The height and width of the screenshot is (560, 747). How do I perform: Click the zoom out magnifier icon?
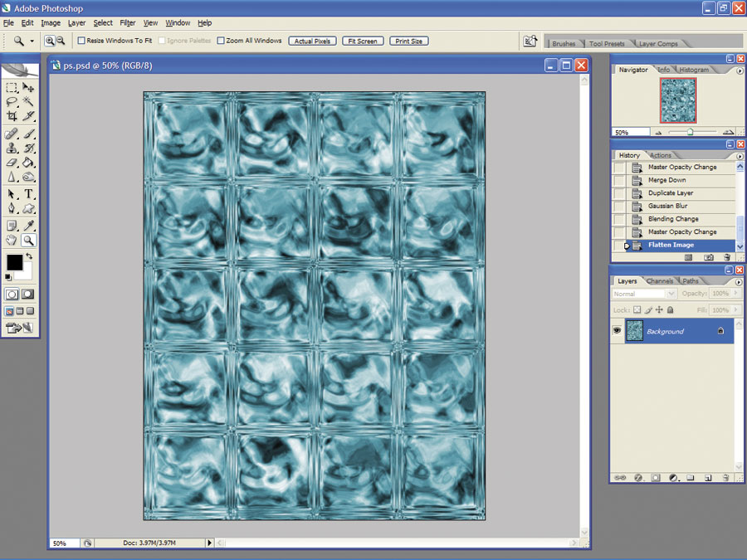pyautogui.click(x=61, y=41)
